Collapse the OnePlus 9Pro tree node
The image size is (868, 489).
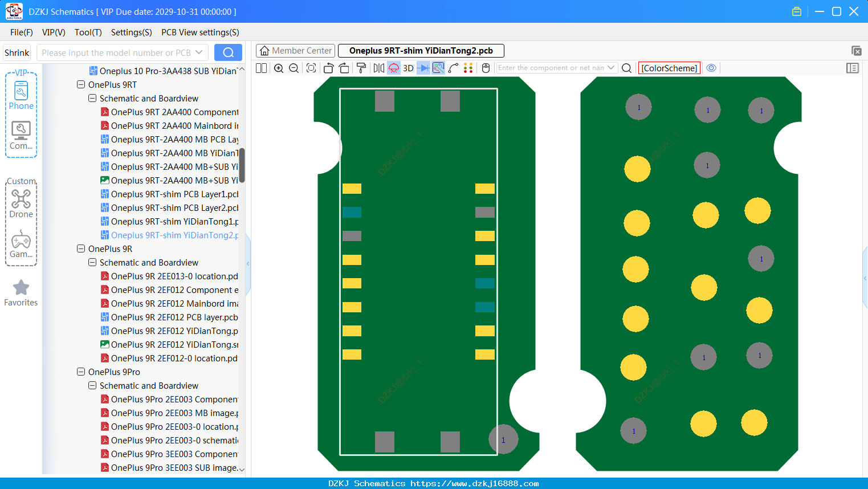[x=81, y=372]
